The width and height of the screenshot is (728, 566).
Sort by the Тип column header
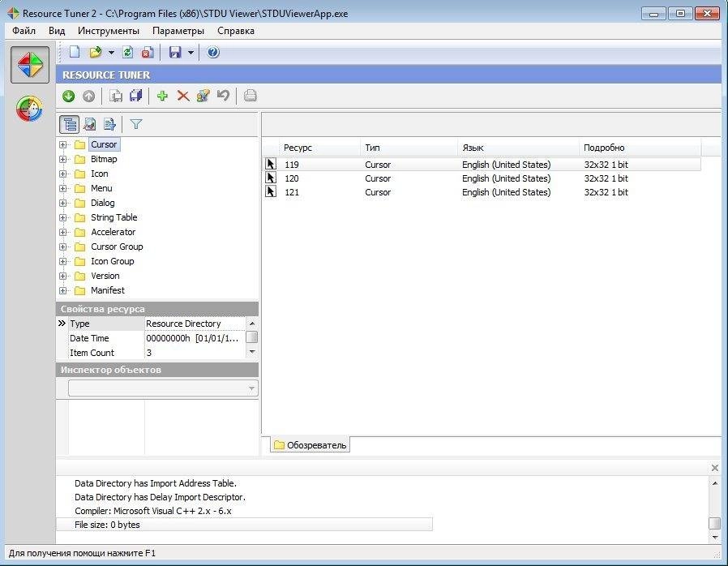point(409,148)
